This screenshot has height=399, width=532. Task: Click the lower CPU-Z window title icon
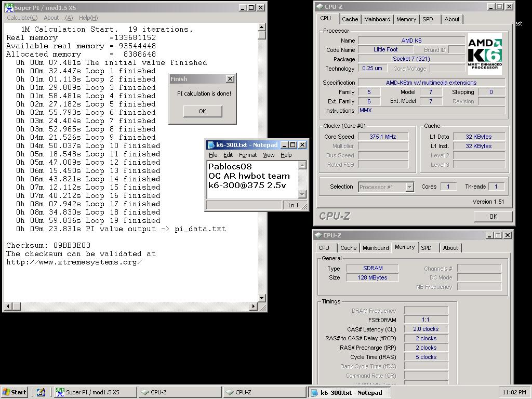[318, 235]
